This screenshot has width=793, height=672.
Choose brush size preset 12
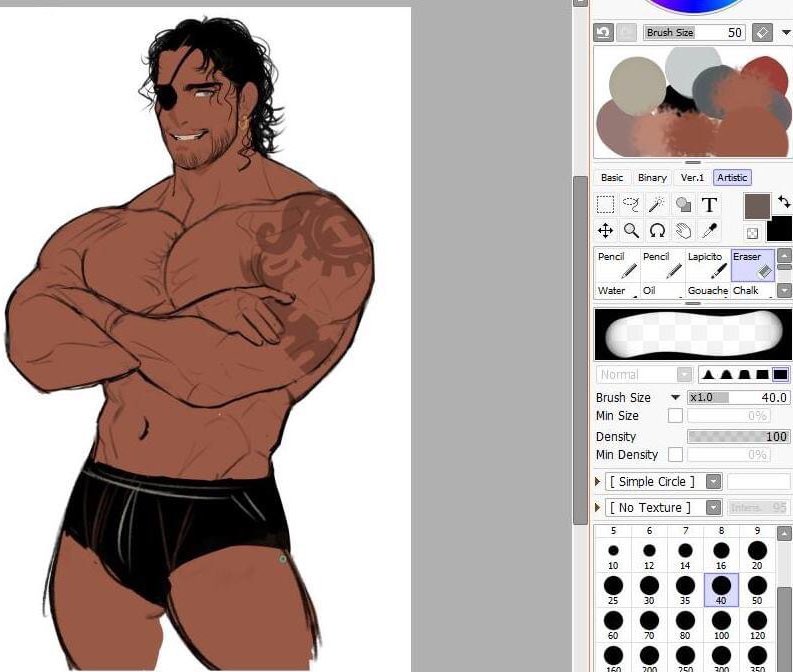coord(649,555)
